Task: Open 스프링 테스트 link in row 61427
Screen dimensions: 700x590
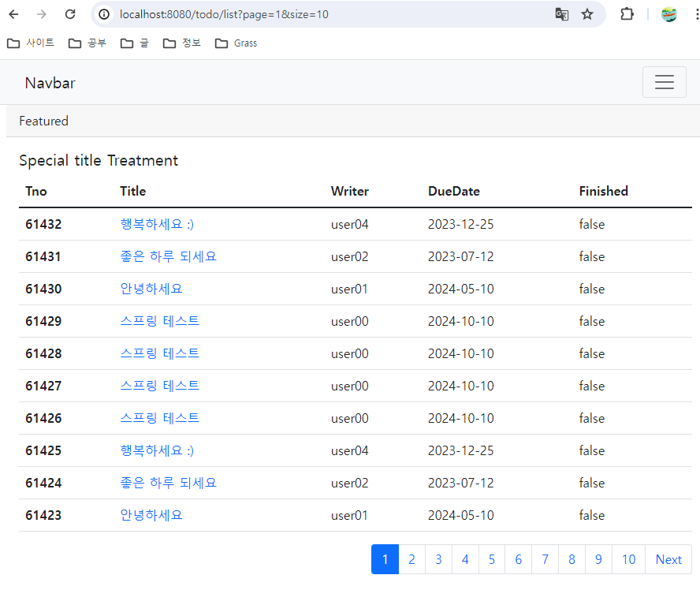Action: point(159,386)
